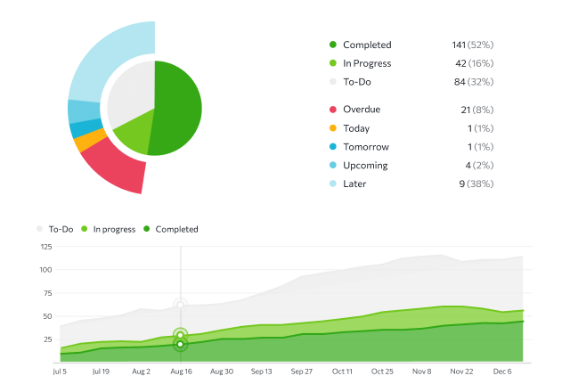Click the Aug 16 To-Do data point
This screenshot has width=570, height=392.
[x=180, y=305]
